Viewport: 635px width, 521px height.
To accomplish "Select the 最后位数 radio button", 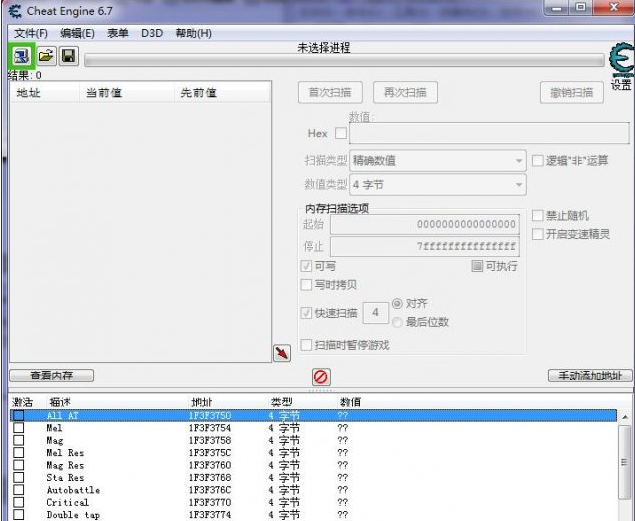I will [397, 322].
